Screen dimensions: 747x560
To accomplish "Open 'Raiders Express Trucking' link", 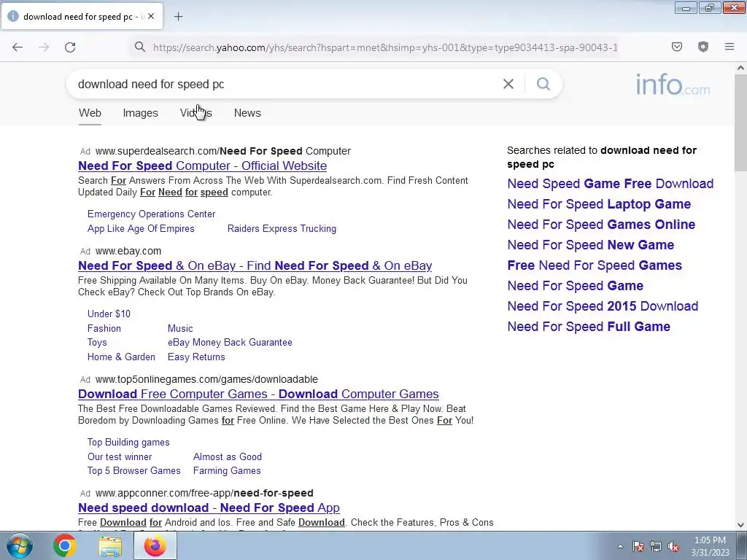I will coord(282,228).
